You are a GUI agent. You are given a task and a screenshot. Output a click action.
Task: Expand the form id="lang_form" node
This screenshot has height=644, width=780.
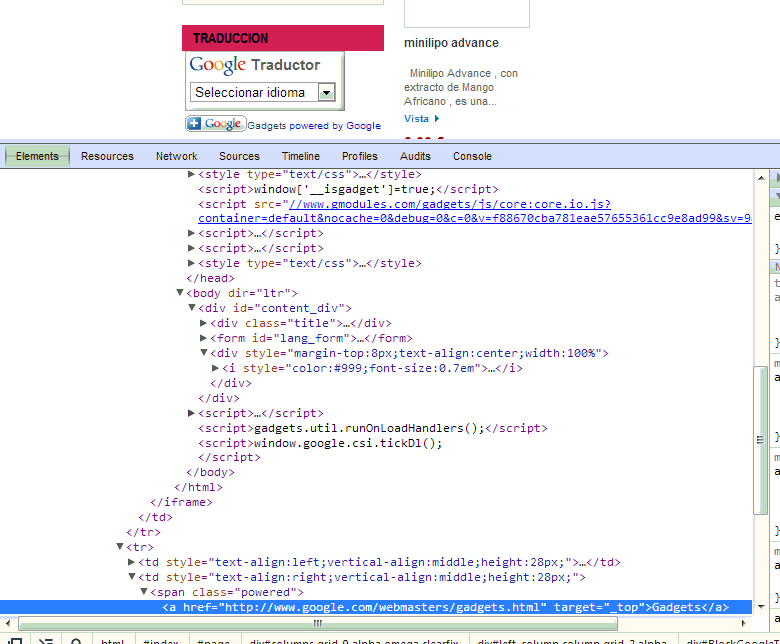point(203,338)
